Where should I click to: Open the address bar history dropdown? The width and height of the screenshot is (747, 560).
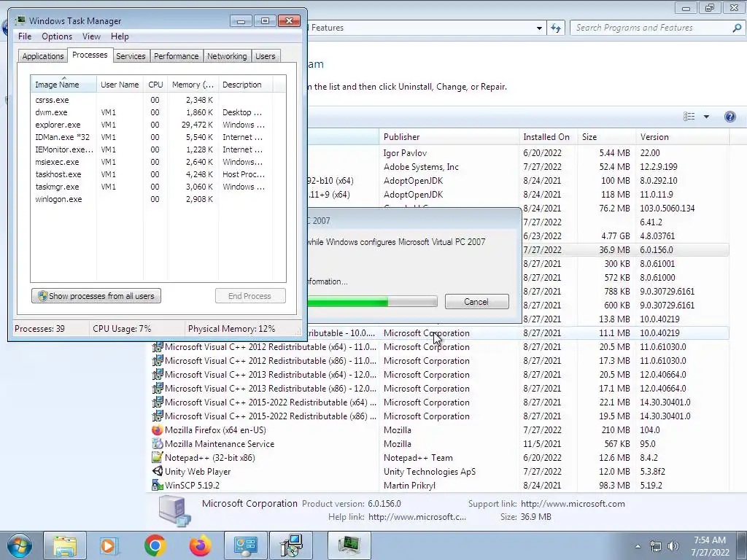pos(539,28)
